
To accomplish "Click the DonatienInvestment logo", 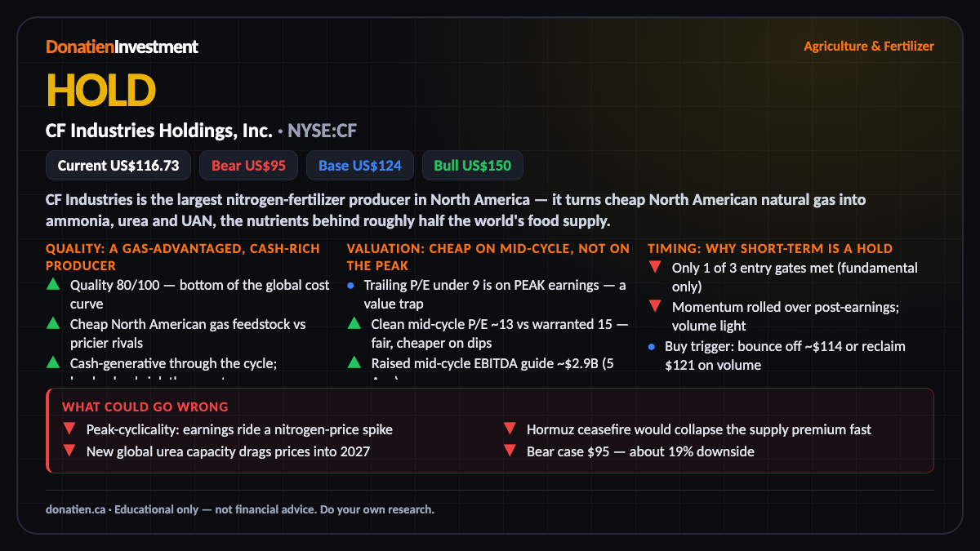I will point(122,47).
